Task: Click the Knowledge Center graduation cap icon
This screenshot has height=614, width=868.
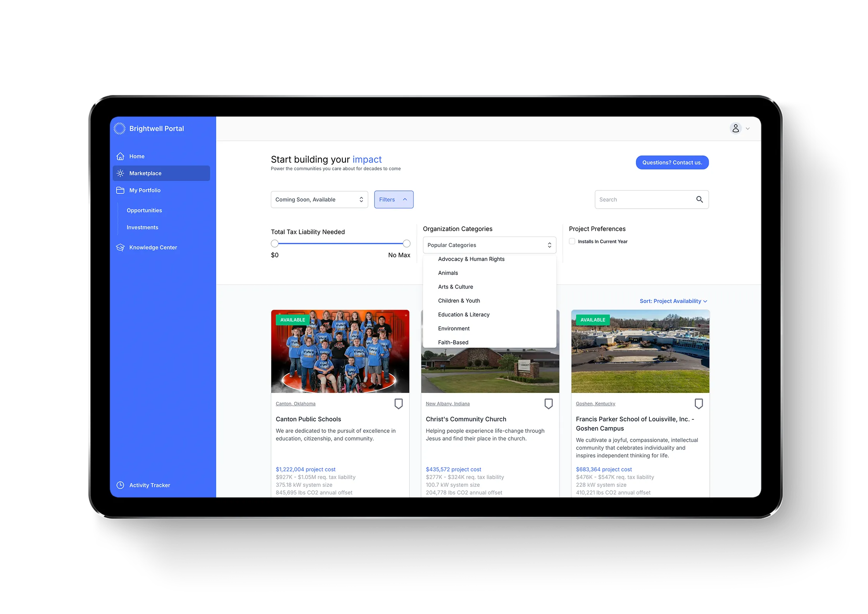Action: click(120, 247)
